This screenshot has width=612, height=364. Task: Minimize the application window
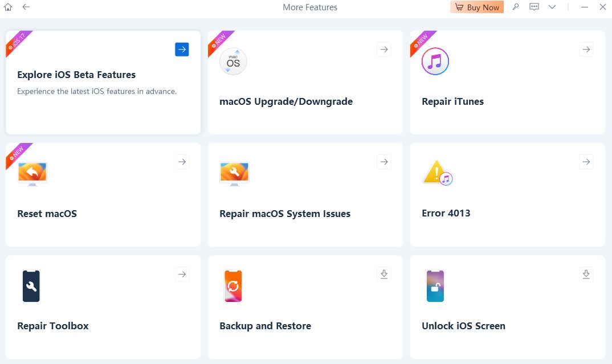click(x=584, y=7)
